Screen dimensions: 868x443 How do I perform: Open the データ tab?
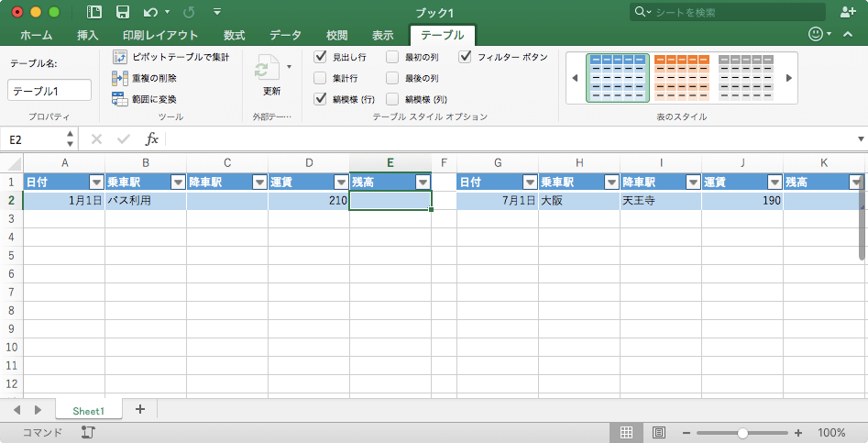point(286,35)
